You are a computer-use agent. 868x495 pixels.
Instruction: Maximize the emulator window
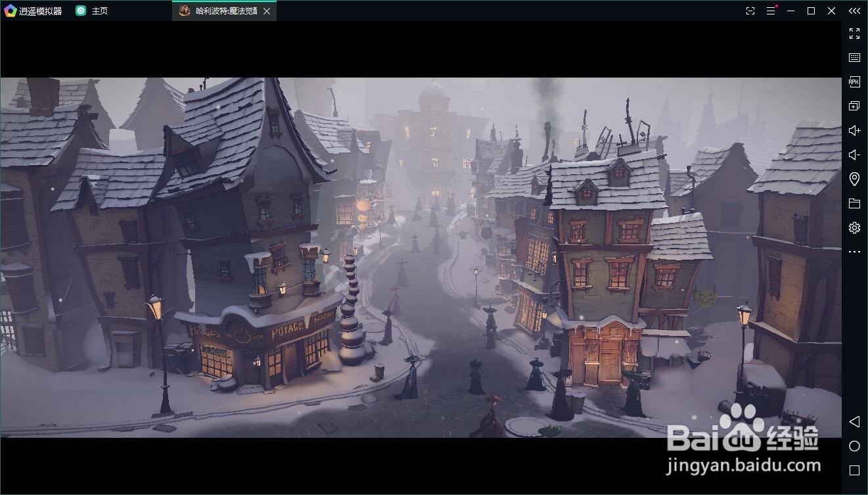(x=811, y=11)
